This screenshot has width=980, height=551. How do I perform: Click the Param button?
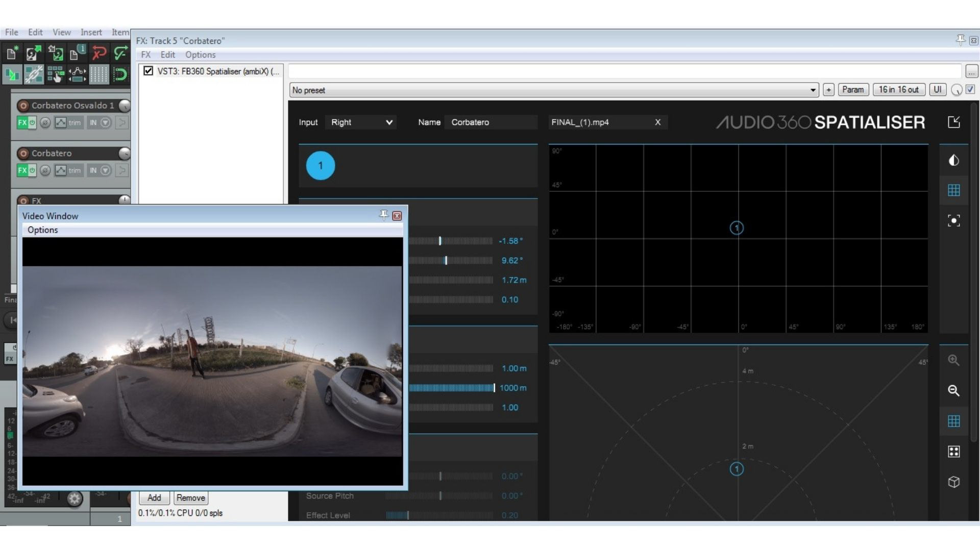853,90
